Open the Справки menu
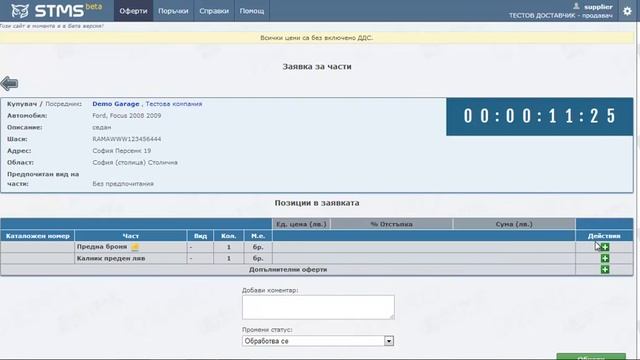Screen dimensions: 640x360 coord(214,11)
